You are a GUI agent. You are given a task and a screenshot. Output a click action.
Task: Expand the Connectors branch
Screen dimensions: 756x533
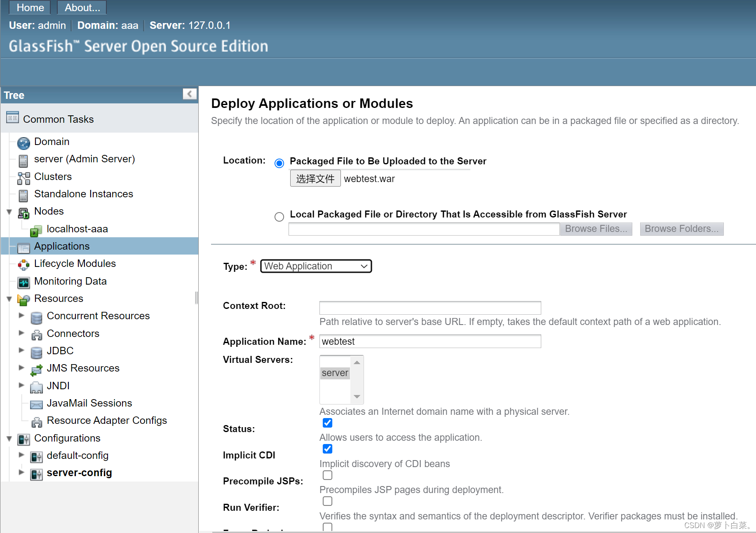point(21,332)
